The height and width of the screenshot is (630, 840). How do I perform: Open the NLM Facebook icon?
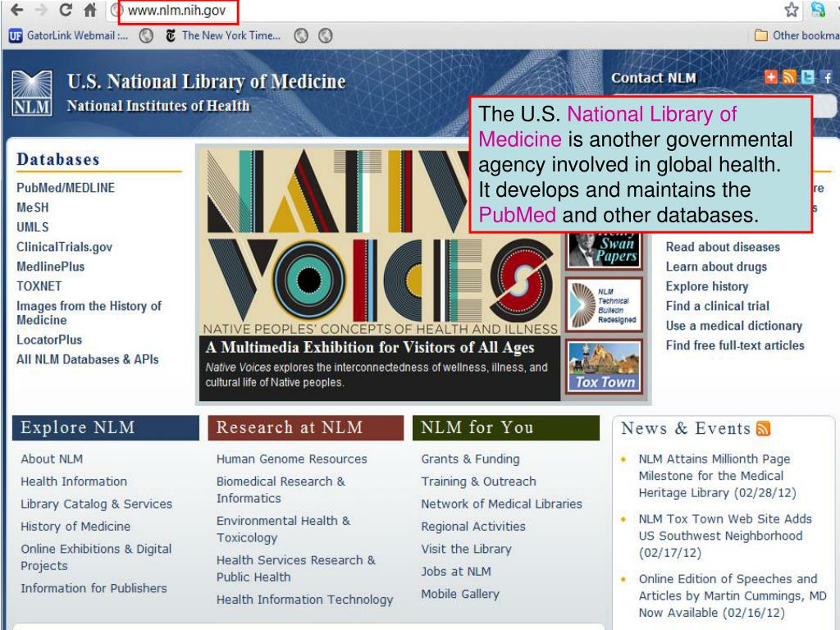[x=827, y=77]
